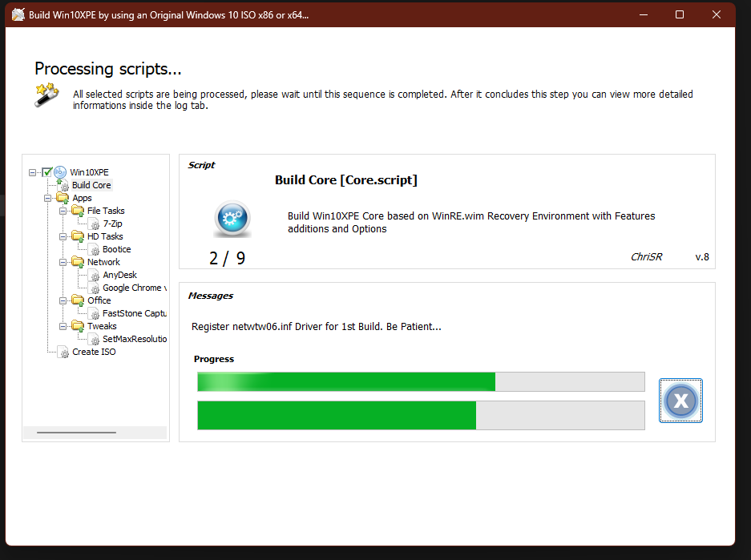Click the 'Build Core [Core.script]' title
This screenshot has width=751, height=560.
pos(346,180)
